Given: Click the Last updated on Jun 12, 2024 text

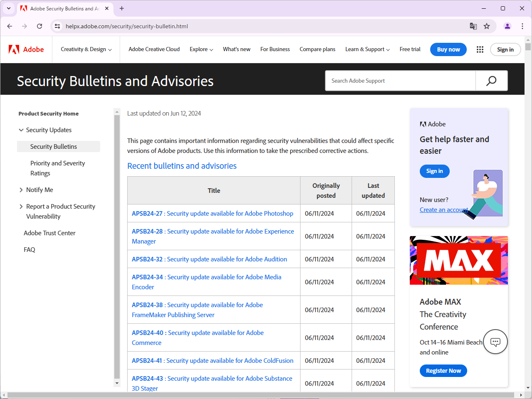Looking at the screenshot, I should pyautogui.click(x=164, y=113).
